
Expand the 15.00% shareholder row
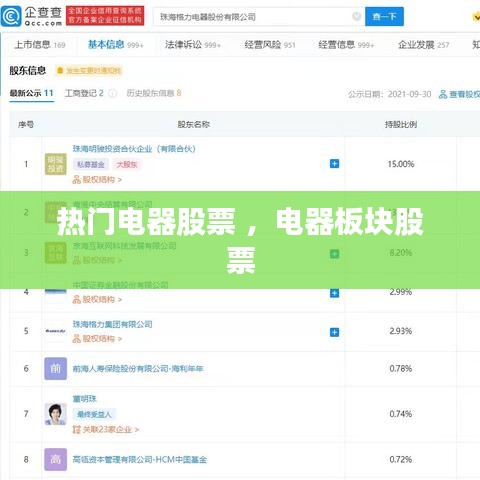[x=334, y=164]
